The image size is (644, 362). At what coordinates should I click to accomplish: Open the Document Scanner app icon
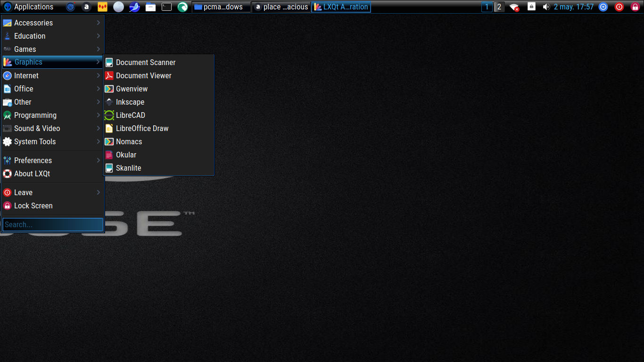(x=109, y=62)
